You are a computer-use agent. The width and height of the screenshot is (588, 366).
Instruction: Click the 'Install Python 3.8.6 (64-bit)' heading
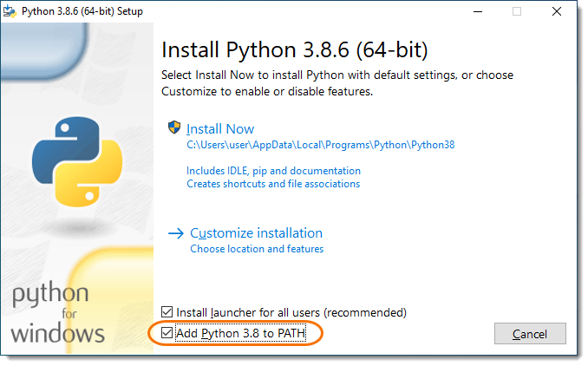pyautogui.click(x=295, y=47)
